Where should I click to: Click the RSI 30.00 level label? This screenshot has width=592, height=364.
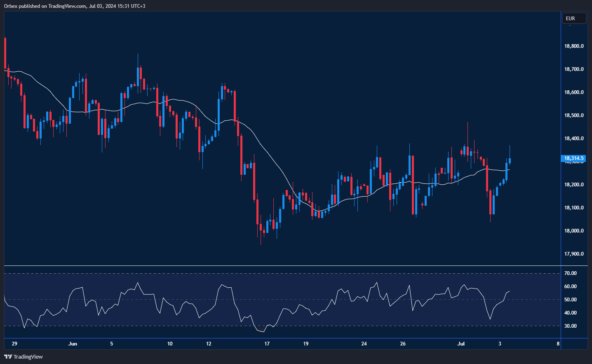coord(571,326)
